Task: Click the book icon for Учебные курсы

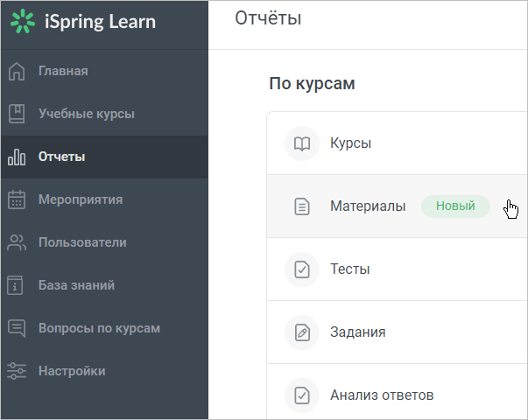Action: (x=17, y=114)
